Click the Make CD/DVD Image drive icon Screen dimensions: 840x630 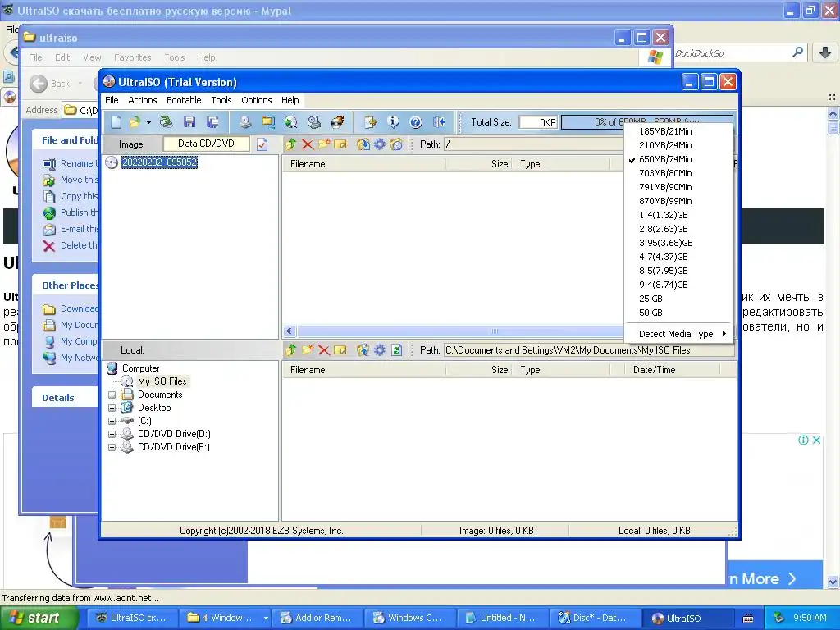tap(245, 122)
